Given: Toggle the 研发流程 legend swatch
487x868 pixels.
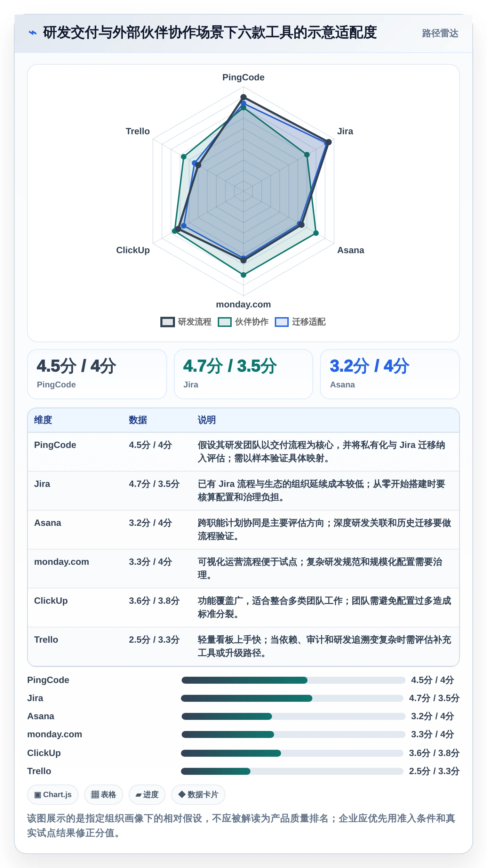Looking at the screenshot, I should coord(167,322).
